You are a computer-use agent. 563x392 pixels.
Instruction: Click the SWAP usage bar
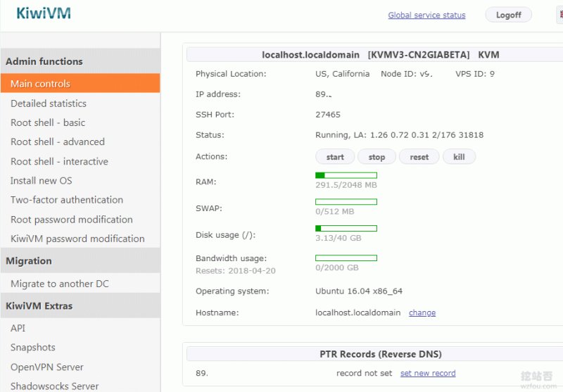click(x=346, y=202)
